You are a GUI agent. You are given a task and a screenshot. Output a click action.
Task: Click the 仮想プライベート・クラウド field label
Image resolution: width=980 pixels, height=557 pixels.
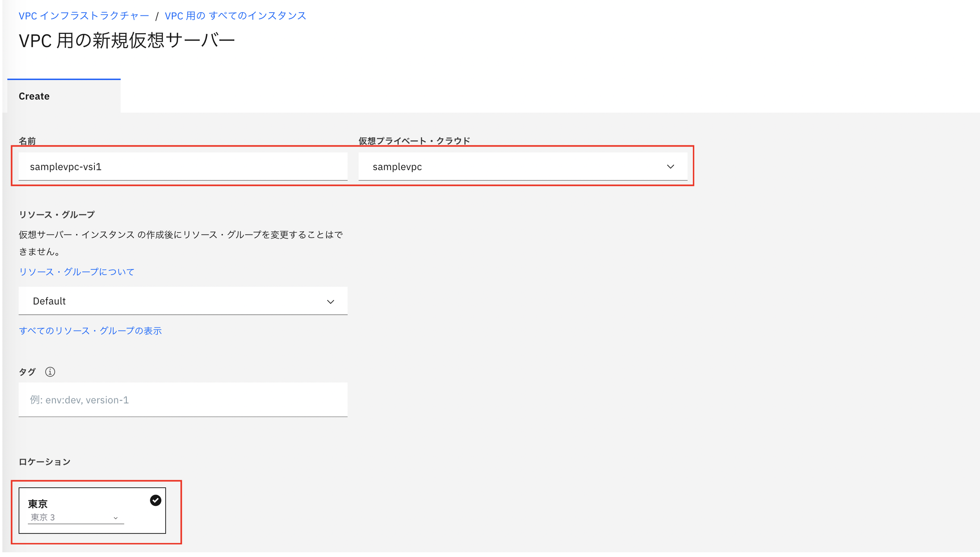[x=414, y=141]
